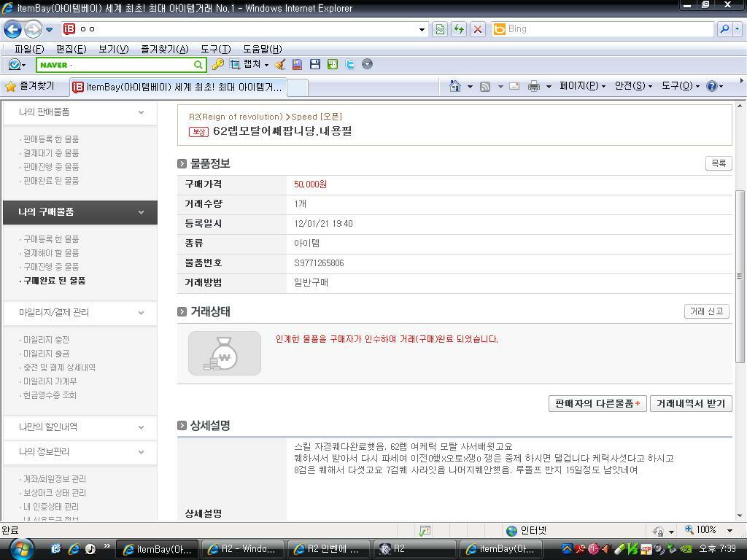Click the Naver toolbar broom cleaner icon

(280, 64)
